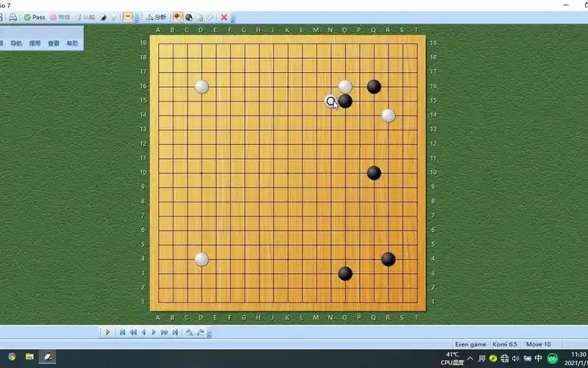This screenshot has height=368, width=588.
Task: Click the green Pass button
Action: click(x=35, y=17)
